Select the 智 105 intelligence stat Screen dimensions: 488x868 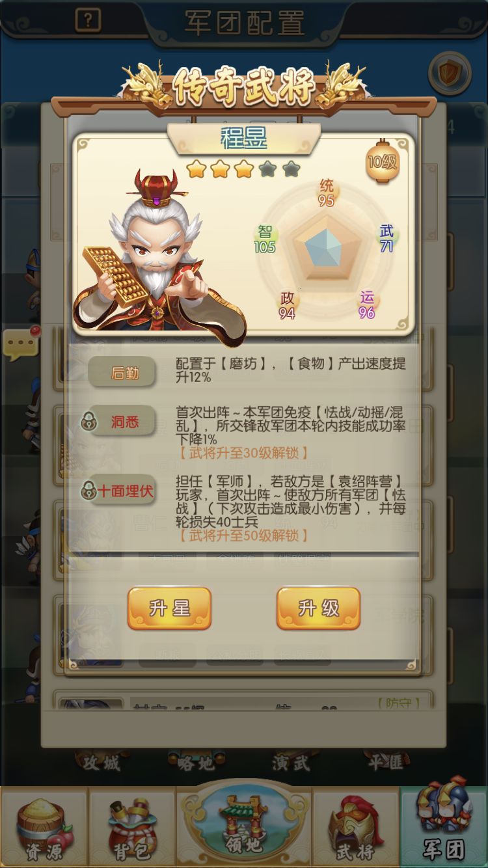pyautogui.click(x=265, y=239)
